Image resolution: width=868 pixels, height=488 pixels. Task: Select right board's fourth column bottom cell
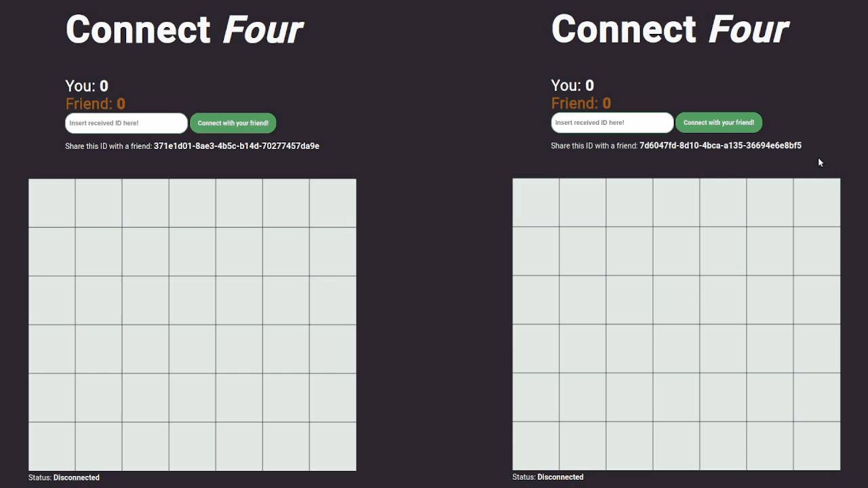(x=676, y=445)
